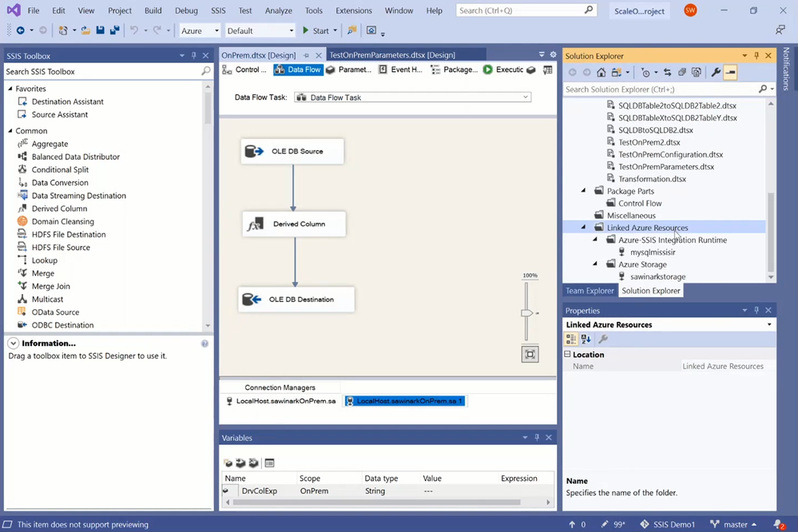The height and width of the screenshot is (532, 798).
Task: Open the Build menu
Action: coord(153,10)
